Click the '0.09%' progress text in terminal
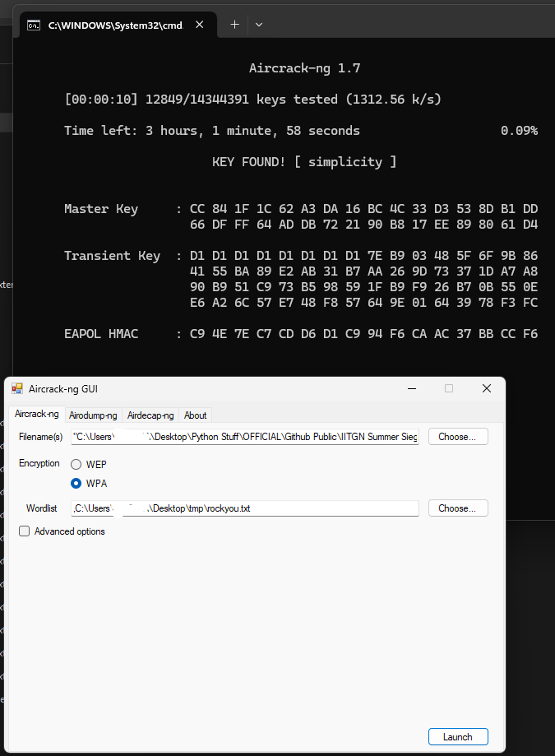This screenshot has height=756, width=555. coord(519,131)
